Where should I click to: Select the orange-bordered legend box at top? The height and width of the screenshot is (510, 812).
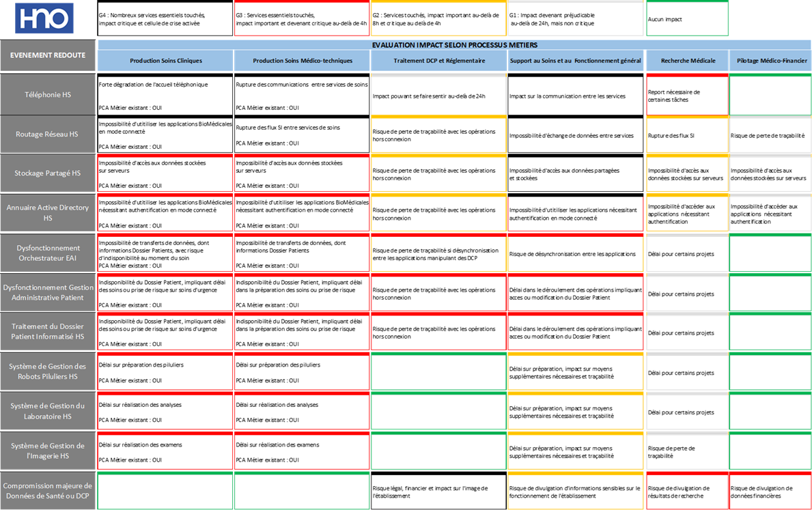[438, 18]
